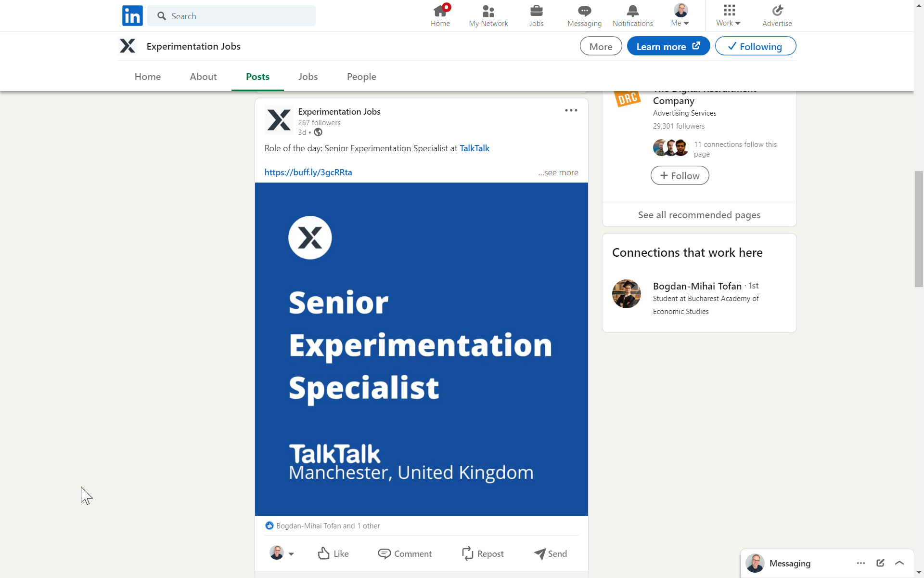Click the scrollbar down arrow

(919, 573)
